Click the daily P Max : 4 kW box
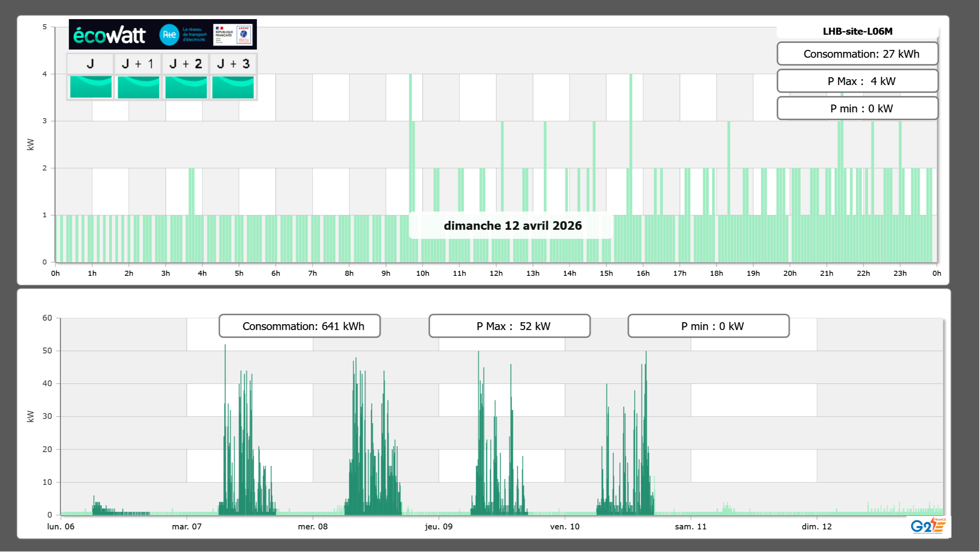The image size is (980, 552). [857, 81]
